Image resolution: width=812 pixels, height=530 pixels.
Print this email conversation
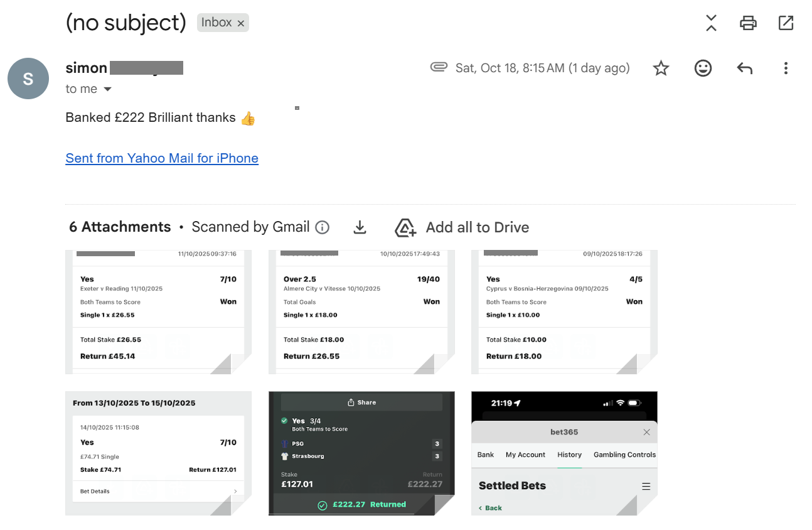click(x=748, y=23)
